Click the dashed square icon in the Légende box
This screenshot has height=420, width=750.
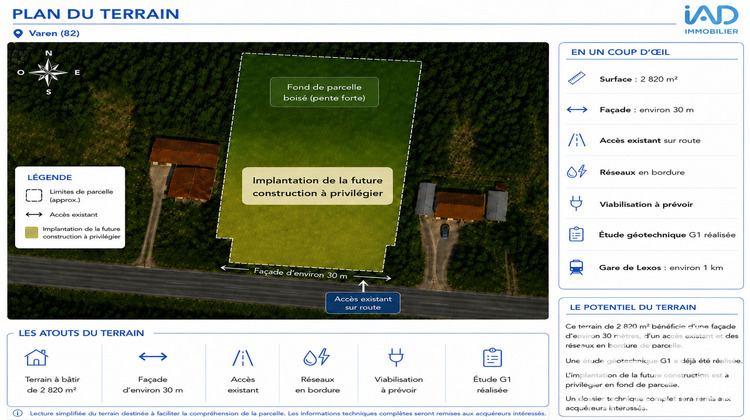pos(34,195)
